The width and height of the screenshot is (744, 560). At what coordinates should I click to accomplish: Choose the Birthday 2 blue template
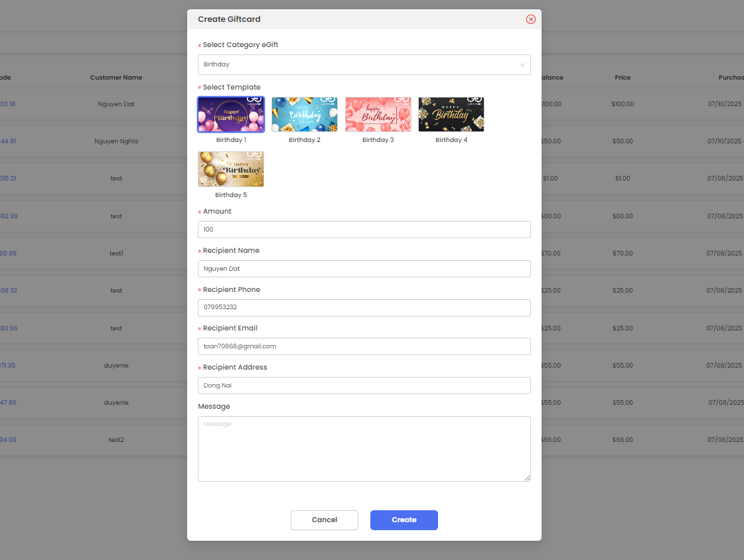pos(305,115)
